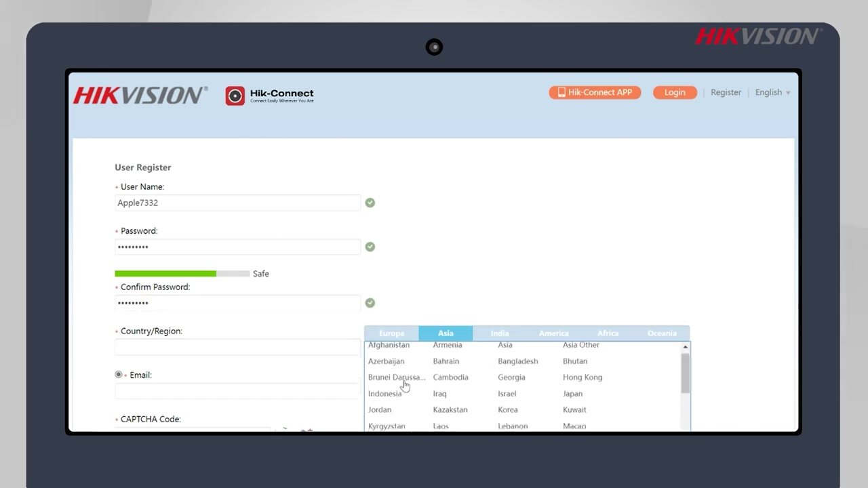Select Afghanistan from country list
The width and height of the screenshot is (868, 488).
click(x=389, y=346)
